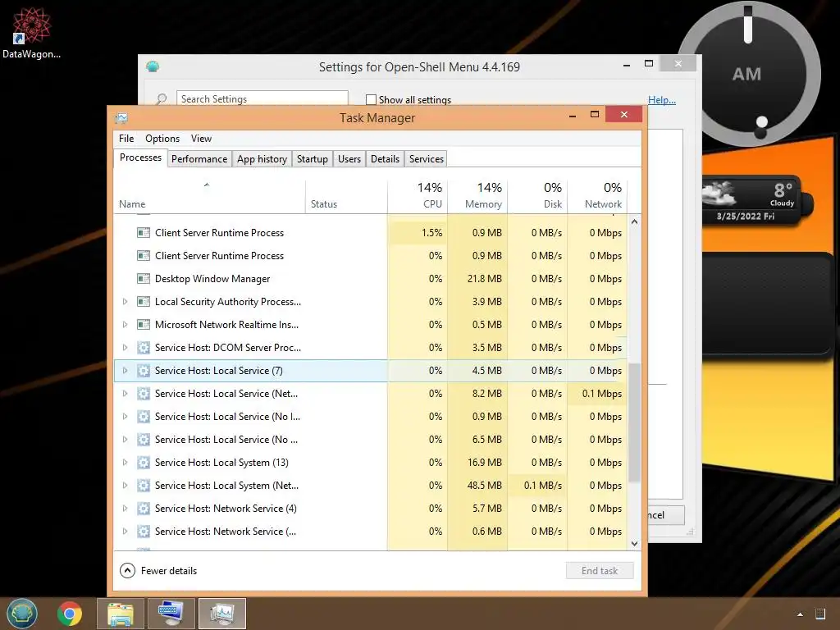Click the Microsoft Network Realtime Ins... icon
The image size is (840, 630).
143,325
